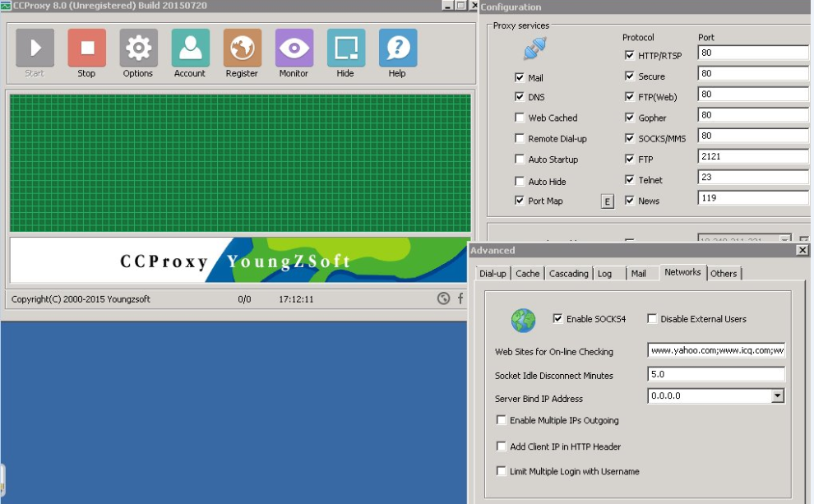Select the Networks tab
Image resolution: width=814 pixels, height=504 pixels.
point(682,272)
